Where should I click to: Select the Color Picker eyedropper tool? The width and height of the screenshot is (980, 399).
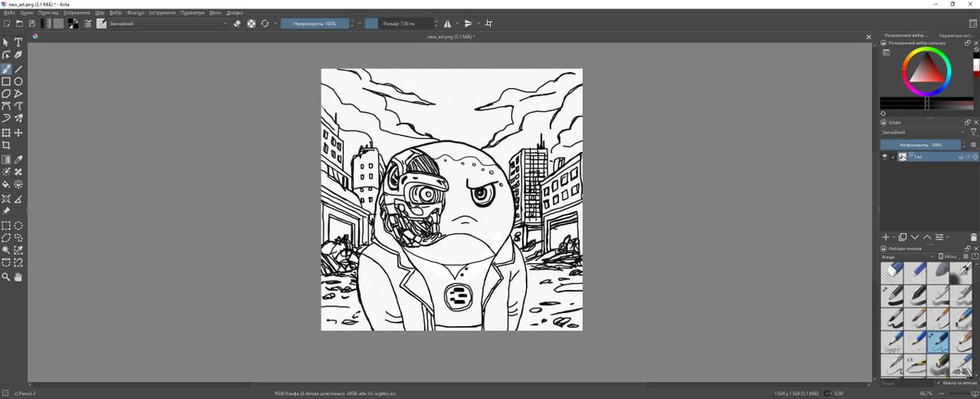18,159
